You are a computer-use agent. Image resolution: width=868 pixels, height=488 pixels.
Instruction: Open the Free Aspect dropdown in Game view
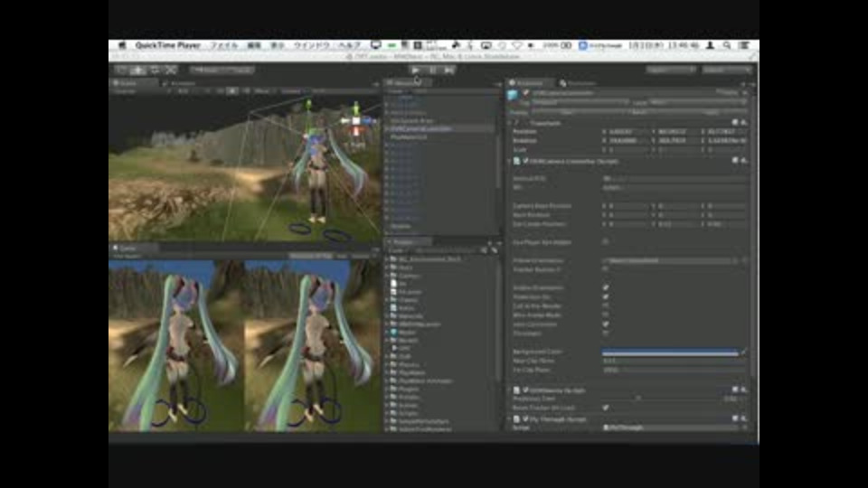pyautogui.click(x=128, y=256)
